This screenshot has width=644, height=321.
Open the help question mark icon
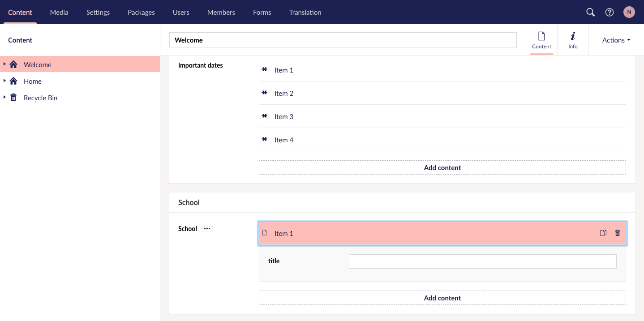pos(609,13)
